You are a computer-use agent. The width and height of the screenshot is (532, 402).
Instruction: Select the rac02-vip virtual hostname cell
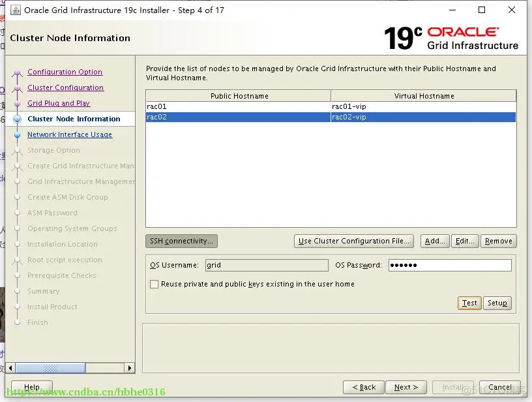424,117
